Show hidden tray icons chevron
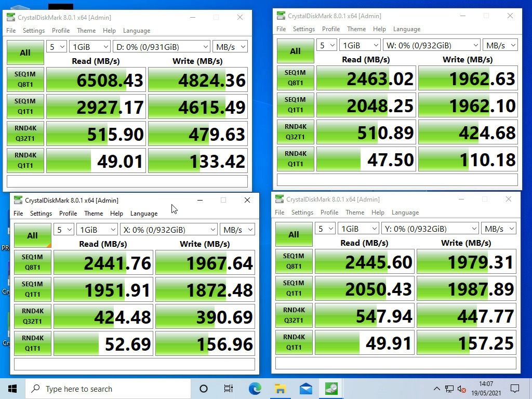This screenshot has height=399, width=532. pos(436,389)
